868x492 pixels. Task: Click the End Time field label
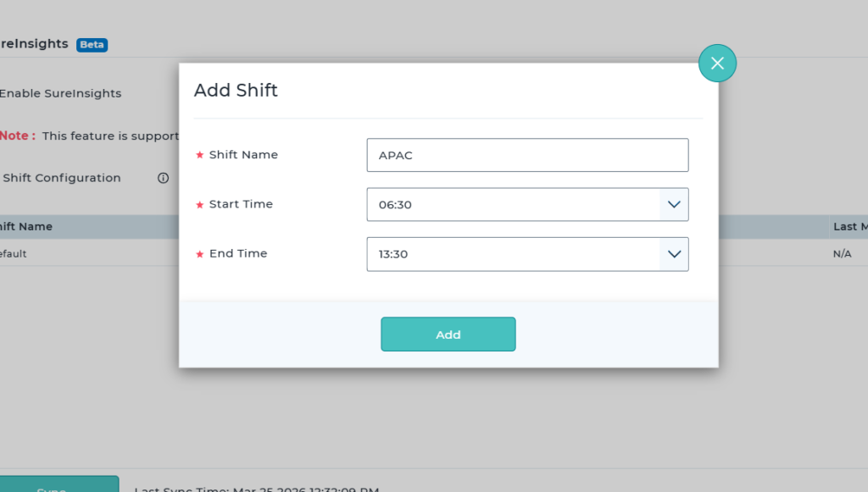[237, 253]
